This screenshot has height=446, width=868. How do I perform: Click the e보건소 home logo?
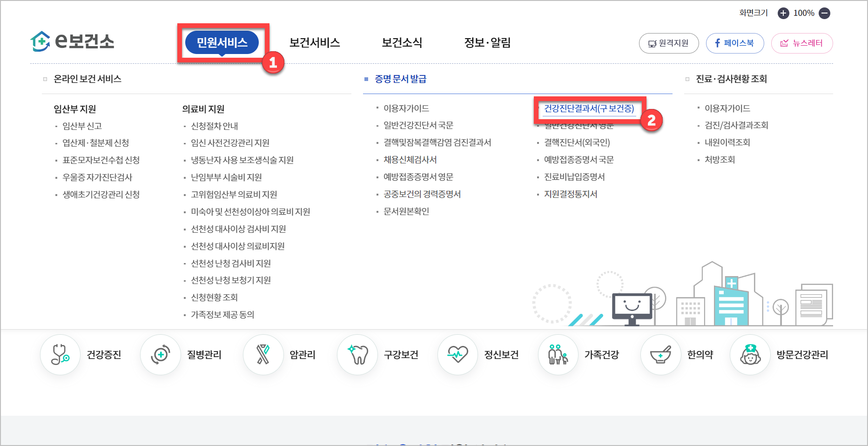(x=73, y=41)
